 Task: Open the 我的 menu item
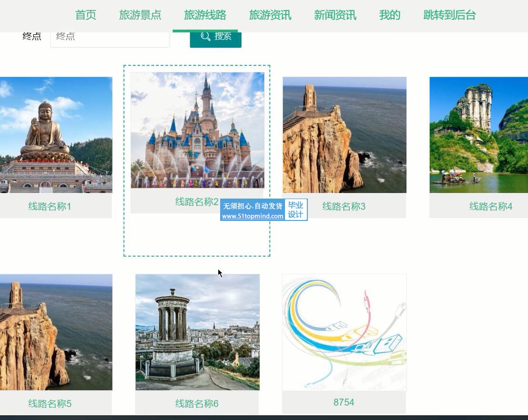pyautogui.click(x=390, y=15)
